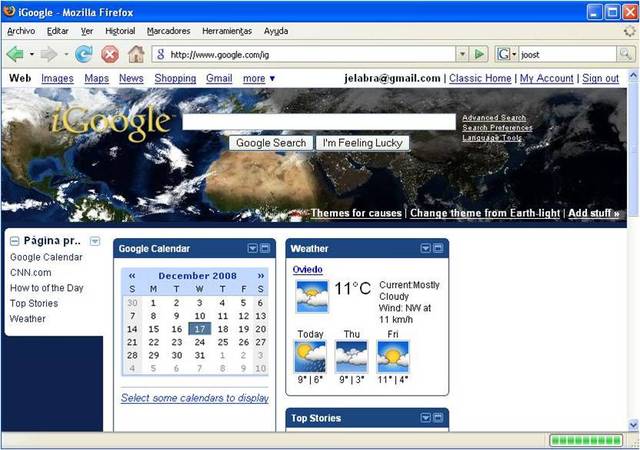The width and height of the screenshot is (640, 450).
Task: Open the Advanced Search link
Action: (x=494, y=118)
